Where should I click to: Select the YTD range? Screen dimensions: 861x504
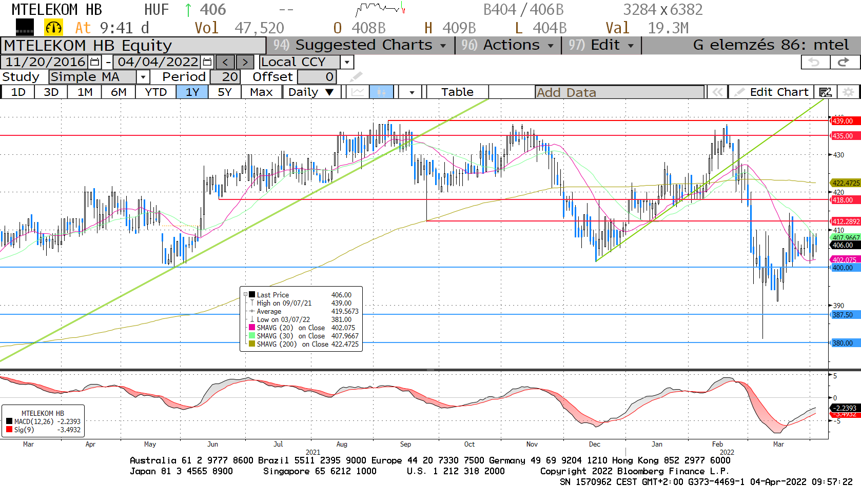click(156, 92)
